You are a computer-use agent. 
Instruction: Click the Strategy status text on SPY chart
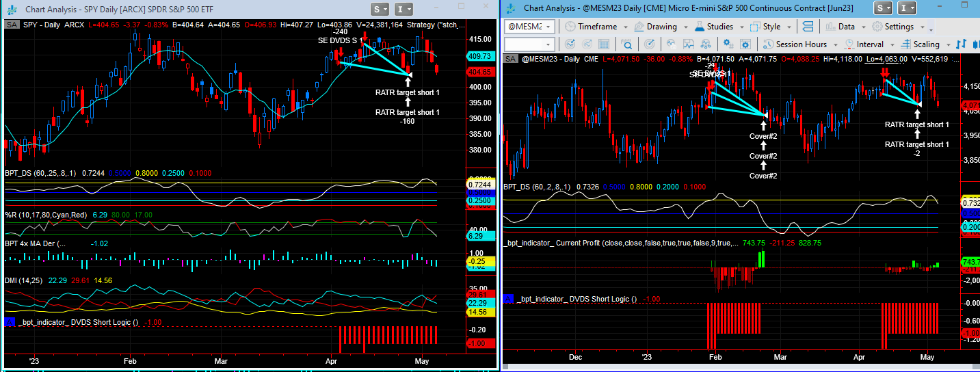tap(436, 25)
